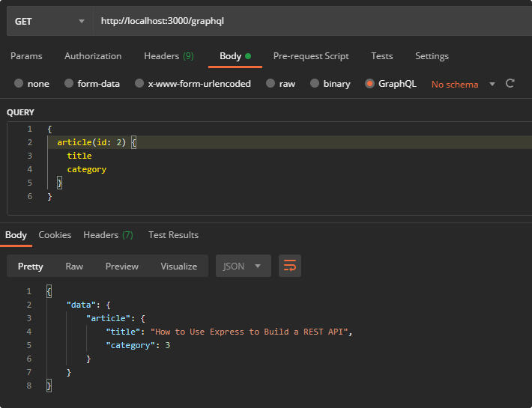Click the refresh schema icon

(x=510, y=84)
